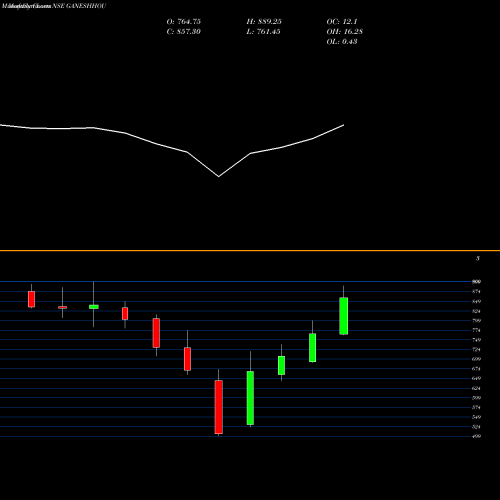Click the 874 price axis label

point(477,292)
